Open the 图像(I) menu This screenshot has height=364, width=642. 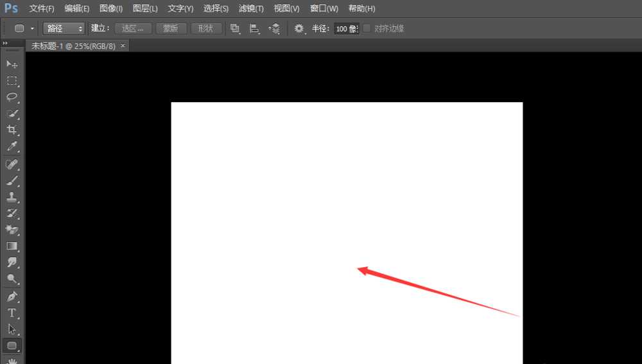point(111,8)
